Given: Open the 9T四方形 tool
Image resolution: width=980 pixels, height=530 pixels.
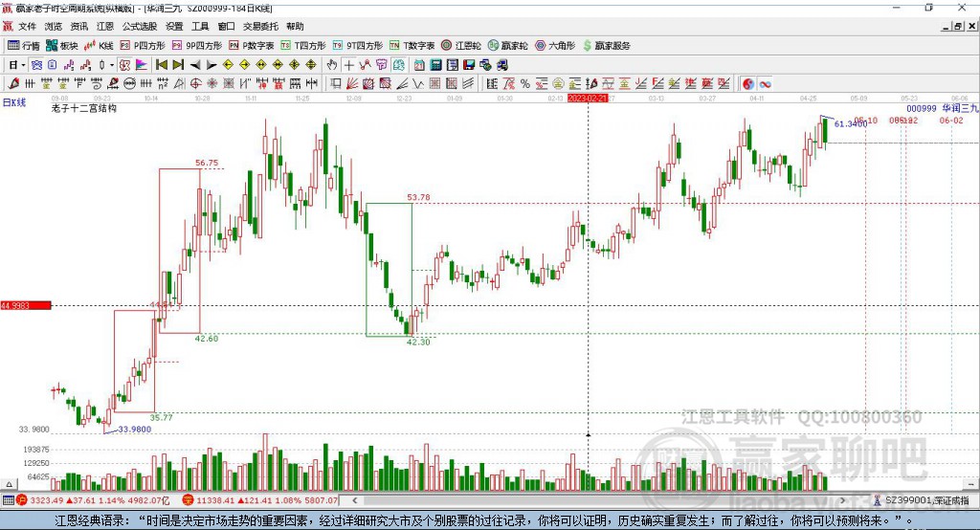Looking at the screenshot, I should (358, 46).
